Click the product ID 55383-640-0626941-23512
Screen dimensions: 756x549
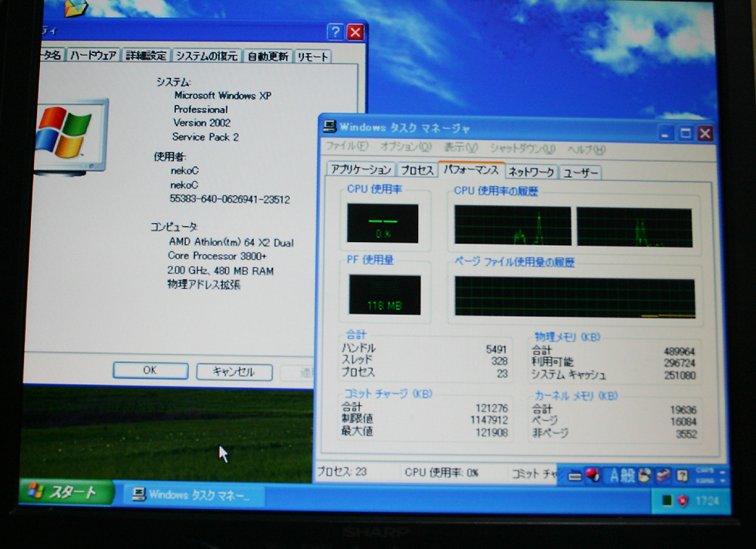point(230,199)
